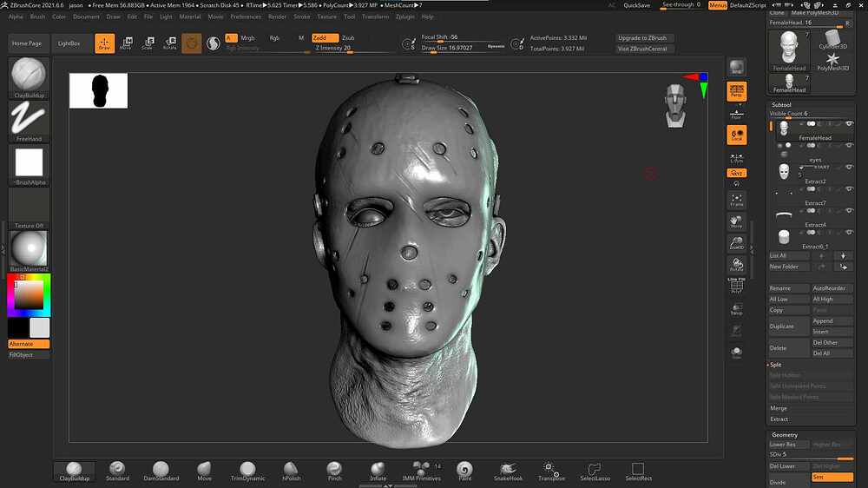This screenshot has width=868, height=488.
Task: Expand the Merge section
Action: pyautogui.click(x=779, y=408)
